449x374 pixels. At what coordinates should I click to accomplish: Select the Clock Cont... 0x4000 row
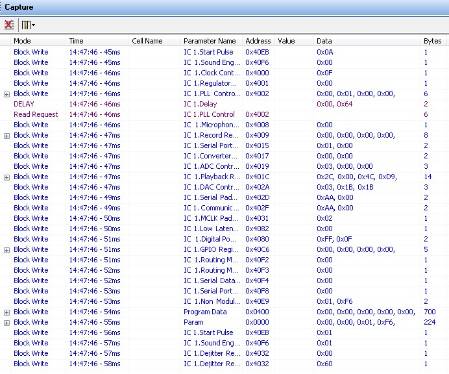224,73
